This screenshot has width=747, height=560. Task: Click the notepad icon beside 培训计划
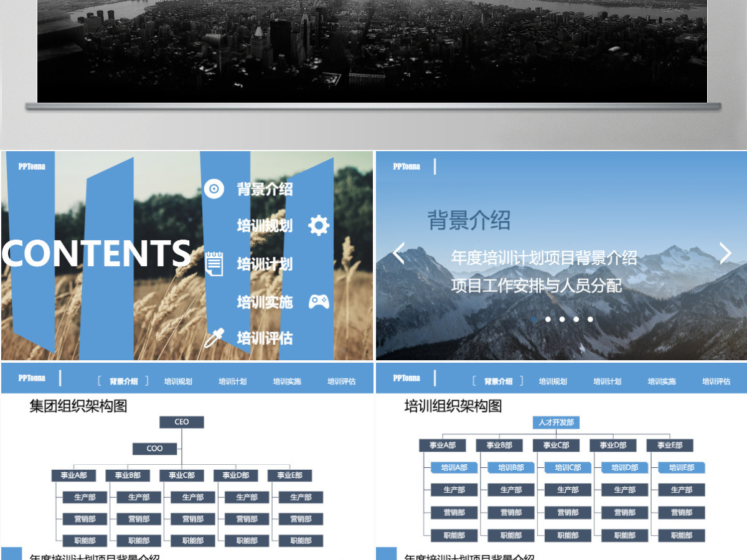[x=214, y=263]
